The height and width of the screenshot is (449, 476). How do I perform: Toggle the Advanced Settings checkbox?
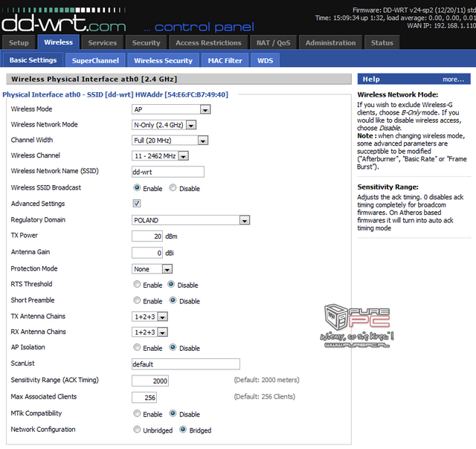point(137,203)
